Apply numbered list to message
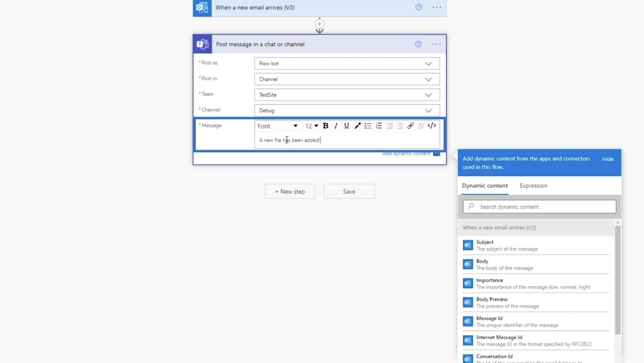 379,126
